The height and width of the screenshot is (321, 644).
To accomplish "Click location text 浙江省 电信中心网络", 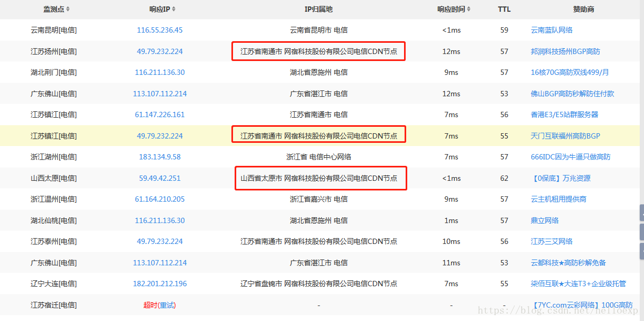I will point(319,157).
